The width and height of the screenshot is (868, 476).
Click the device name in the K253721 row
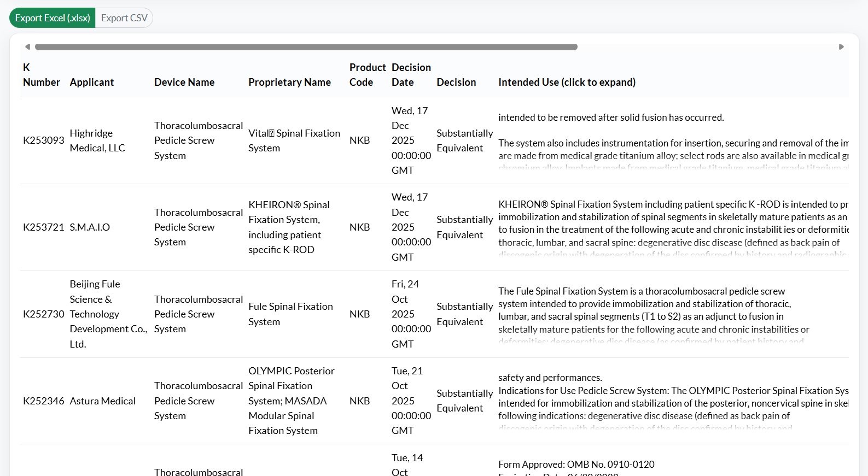pyautogui.click(x=199, y=227)
